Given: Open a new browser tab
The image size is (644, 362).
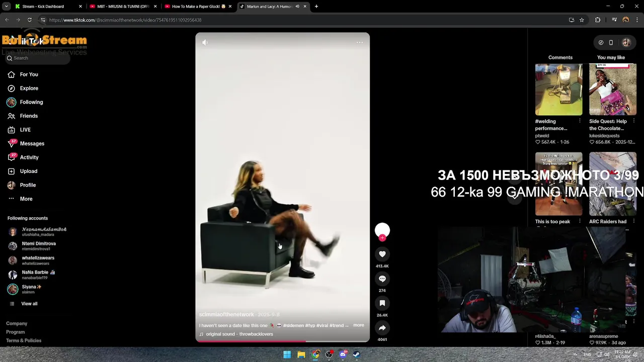Looking at the screenshot, I should coord(316,7).
